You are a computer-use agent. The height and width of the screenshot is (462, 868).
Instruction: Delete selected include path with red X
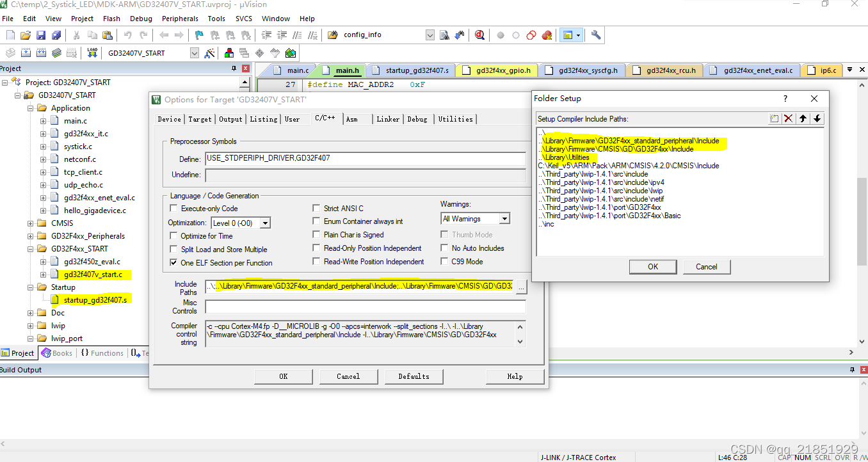coord(789,118)
